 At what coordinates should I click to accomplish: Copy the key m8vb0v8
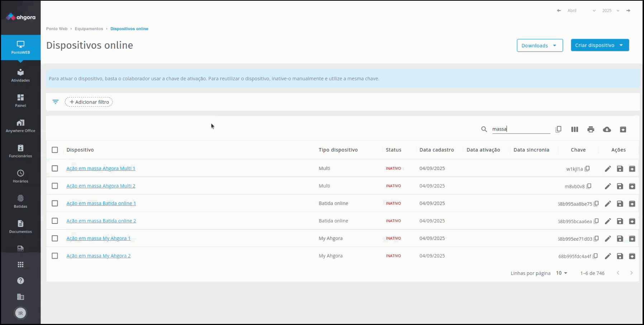tap(588, 186)
